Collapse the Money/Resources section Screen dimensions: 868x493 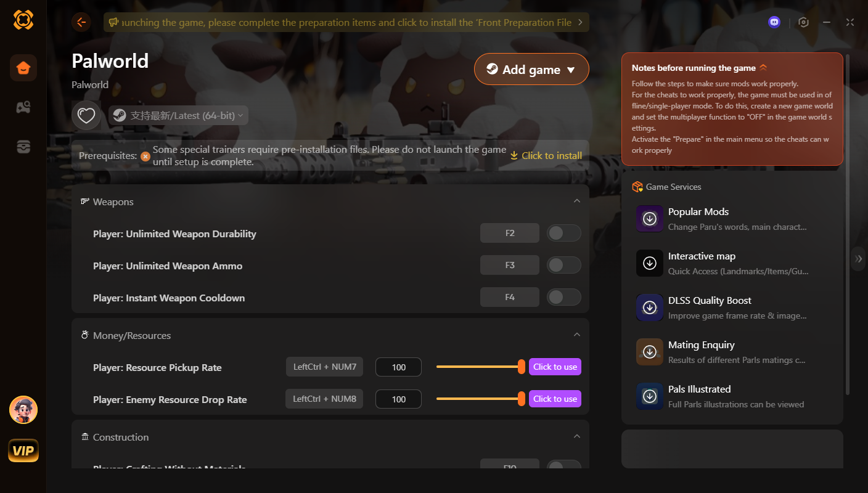click(577, 335)
